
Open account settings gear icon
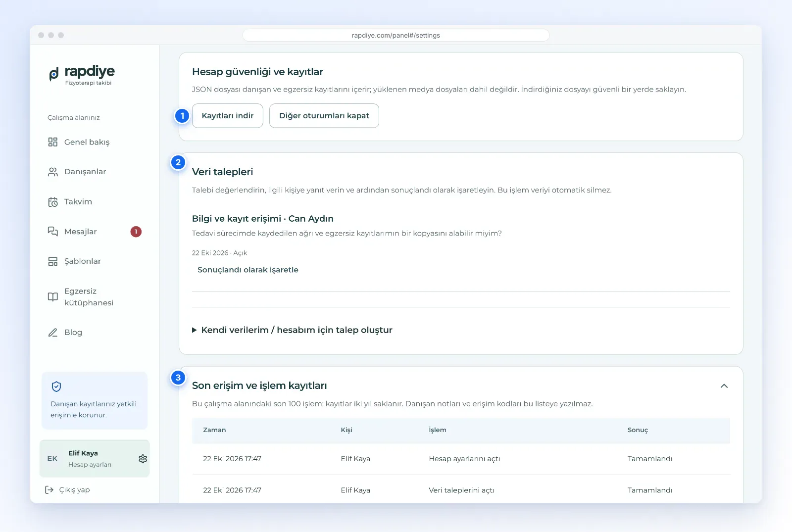click(x=143, y=459)
